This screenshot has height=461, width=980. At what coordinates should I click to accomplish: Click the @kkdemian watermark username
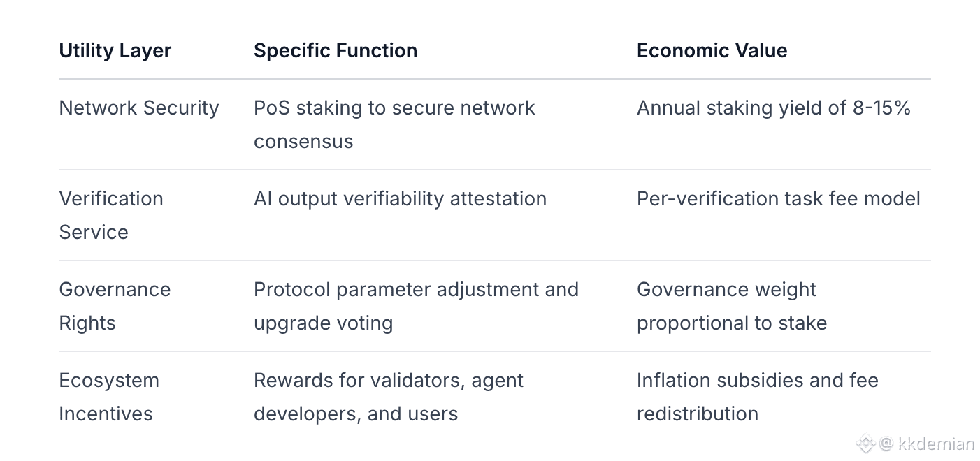tap(928, 444)
